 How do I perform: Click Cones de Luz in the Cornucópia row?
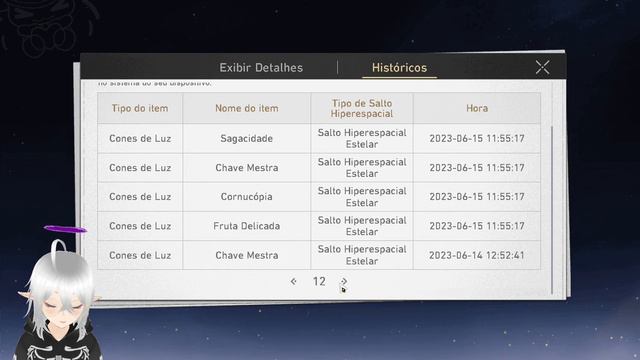140,197
